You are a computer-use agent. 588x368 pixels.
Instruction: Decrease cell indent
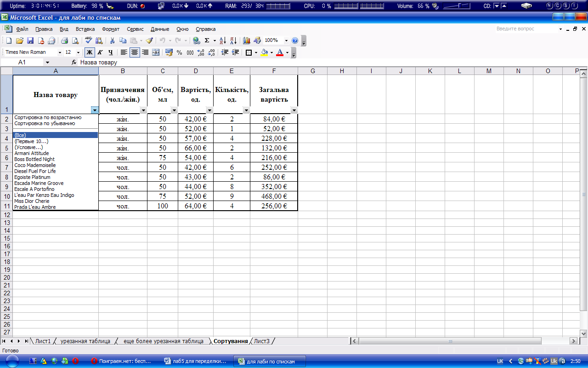225,52
